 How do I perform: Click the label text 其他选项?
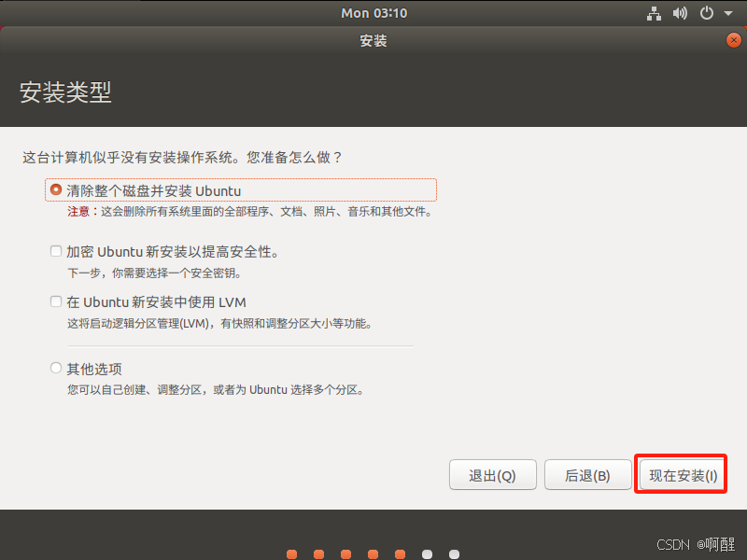coord(94,369)
